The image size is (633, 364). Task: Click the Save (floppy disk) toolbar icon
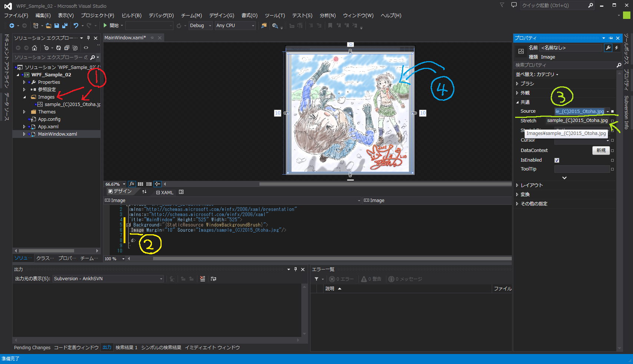[57, 26]
